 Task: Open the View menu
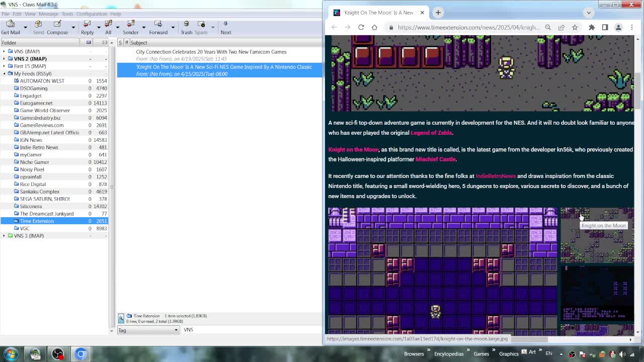click(30, 14)
